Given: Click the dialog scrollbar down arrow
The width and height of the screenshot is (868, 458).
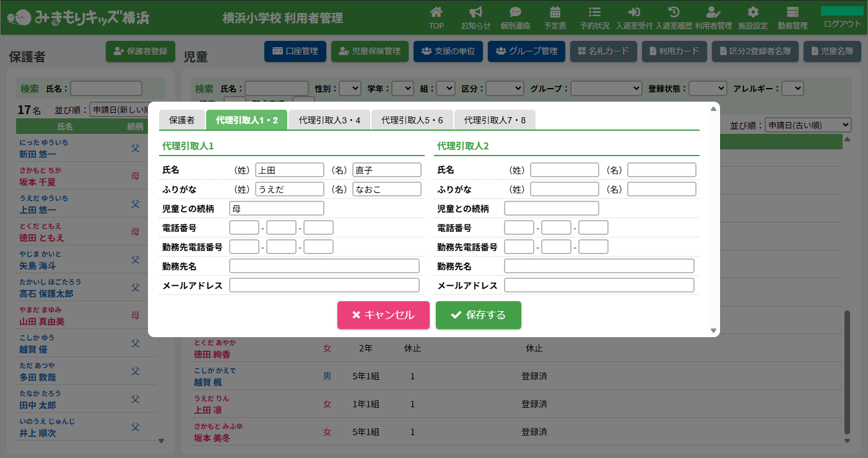Looking at the screenshot, I should [x=713, y=331].
